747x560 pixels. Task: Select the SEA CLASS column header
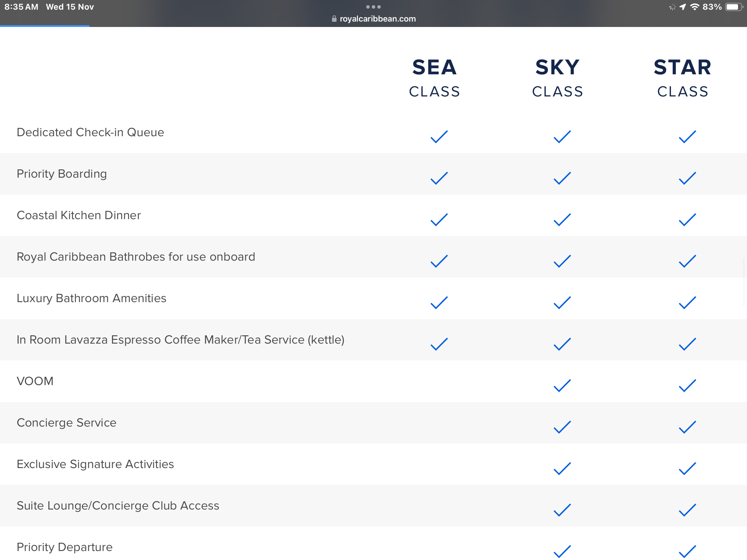tap(435, 78)
